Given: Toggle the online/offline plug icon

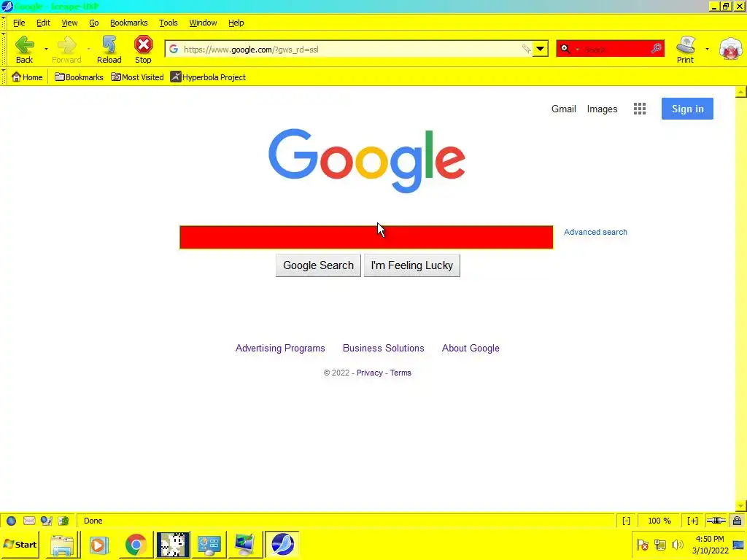Looking at the screenshot, I should click(716, 521).
